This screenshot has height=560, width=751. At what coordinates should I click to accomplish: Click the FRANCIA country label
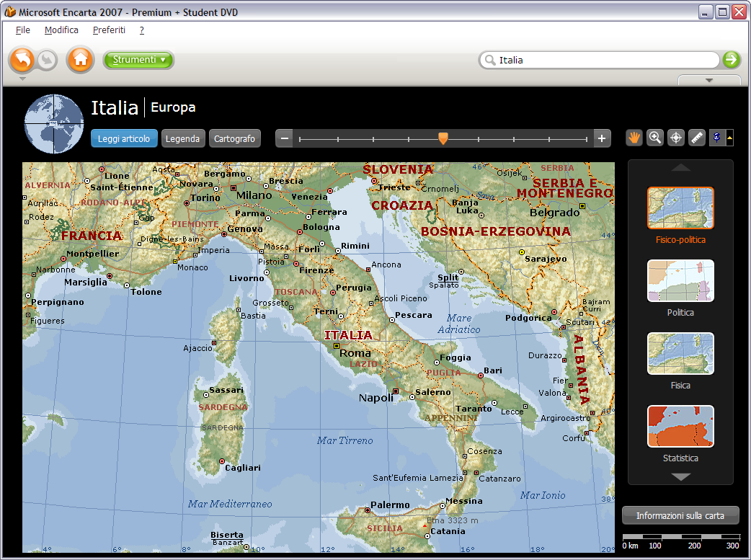click(92, 236)
